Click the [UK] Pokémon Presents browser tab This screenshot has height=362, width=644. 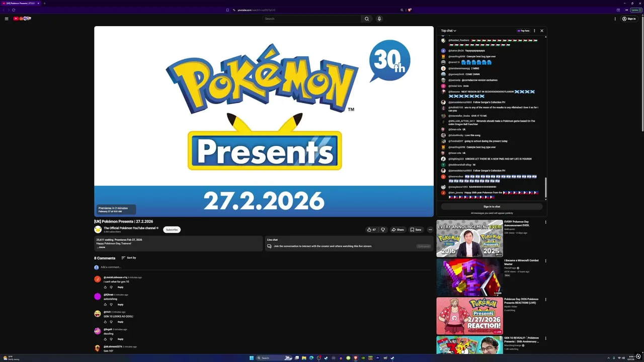[x=20, y=3]
